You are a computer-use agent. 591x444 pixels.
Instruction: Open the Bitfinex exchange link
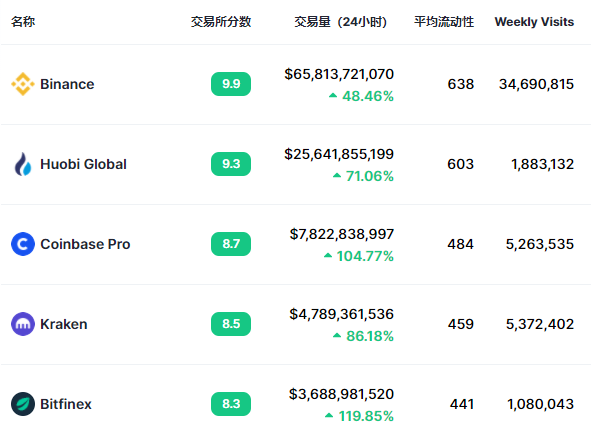point(66,404)
